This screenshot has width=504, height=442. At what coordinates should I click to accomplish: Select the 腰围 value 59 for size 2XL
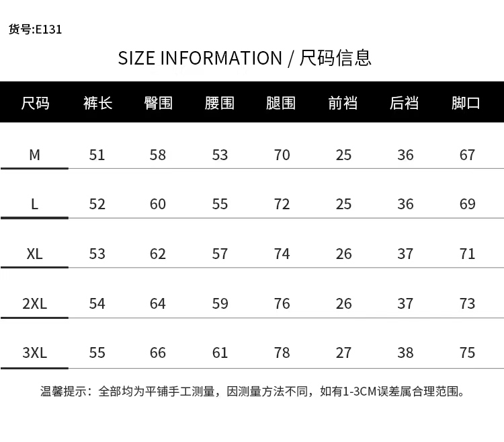click(x=220, y=303)
